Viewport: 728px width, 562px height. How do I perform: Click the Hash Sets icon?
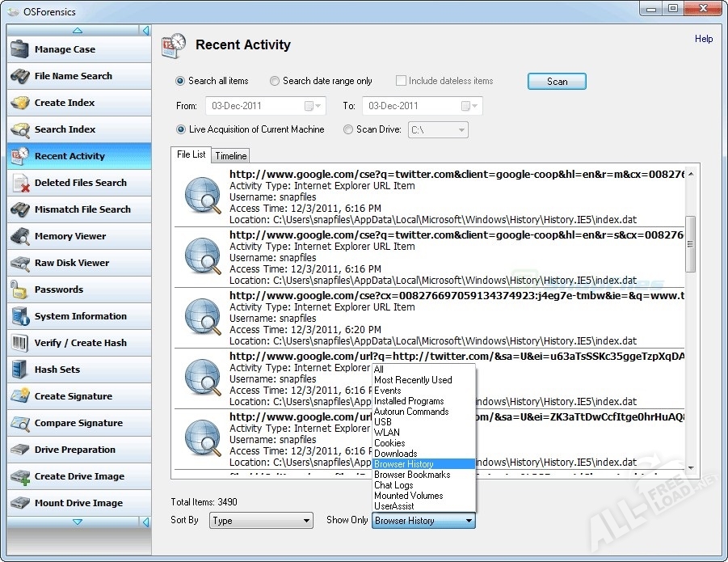(x=20, y=370)
